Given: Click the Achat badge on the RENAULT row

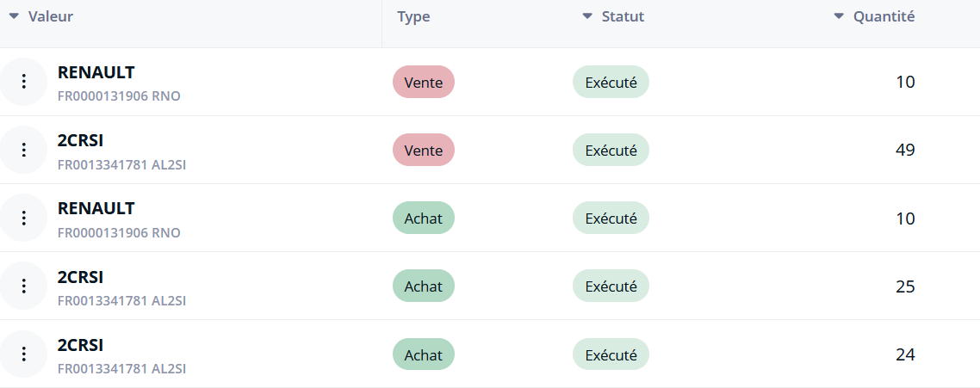Looking at the screenshot, I should [423, 218].
